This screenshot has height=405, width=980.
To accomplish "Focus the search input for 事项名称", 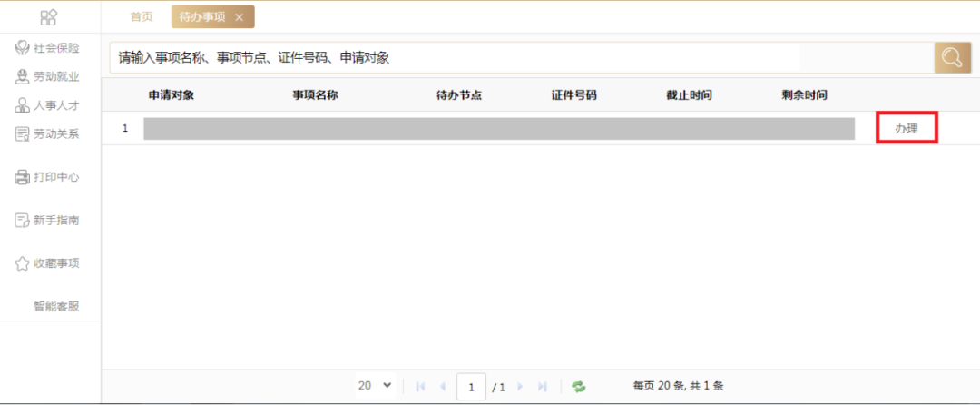I will pyautogui.click(x=522, y=58).
